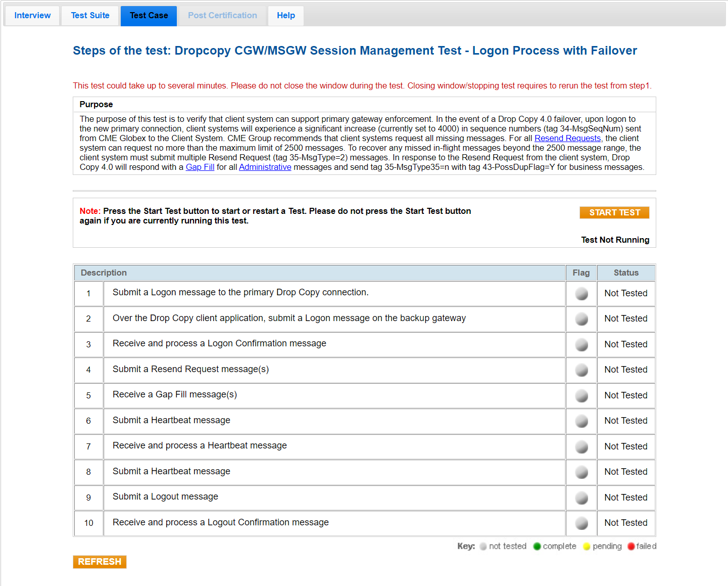
Task: Click the Resend Request step flag circle
Action: pyautogui.click(x=581, y=370)
